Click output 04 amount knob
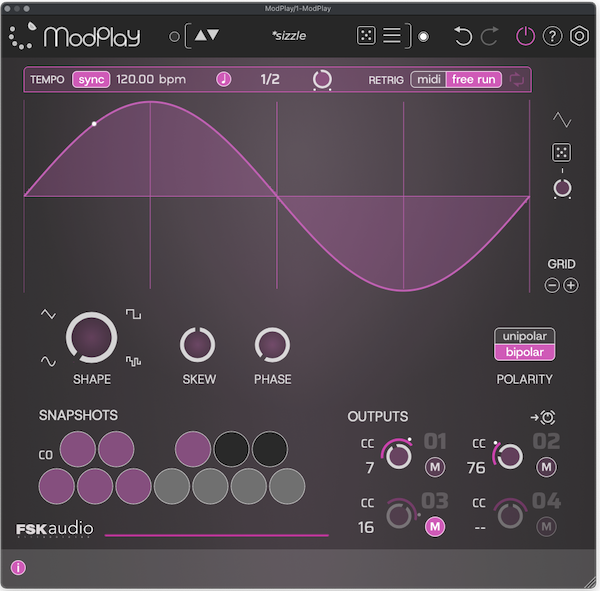The height and width of the screenshot is (591, 600). [510, 515]
